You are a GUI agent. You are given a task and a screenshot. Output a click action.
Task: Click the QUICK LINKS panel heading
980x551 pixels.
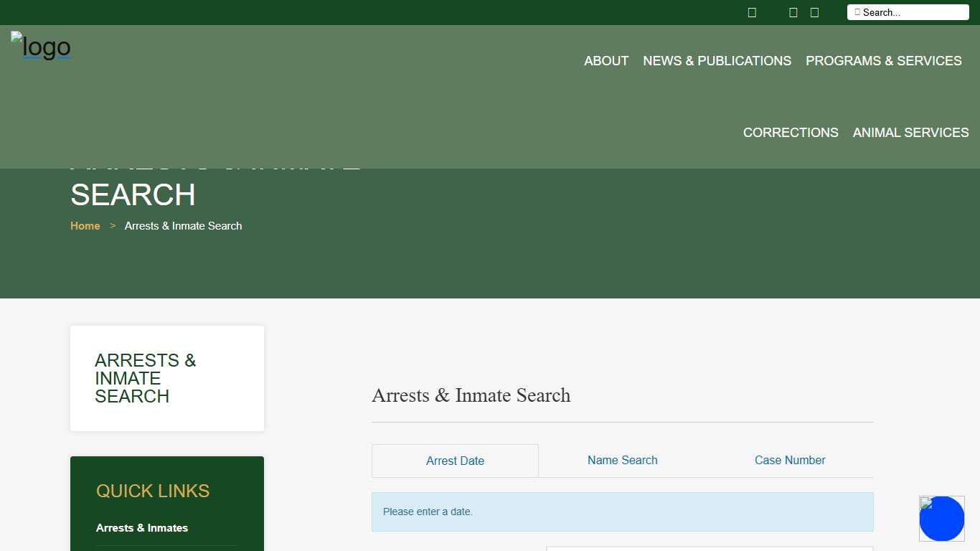pyautogui.click(x=153, y=491)
